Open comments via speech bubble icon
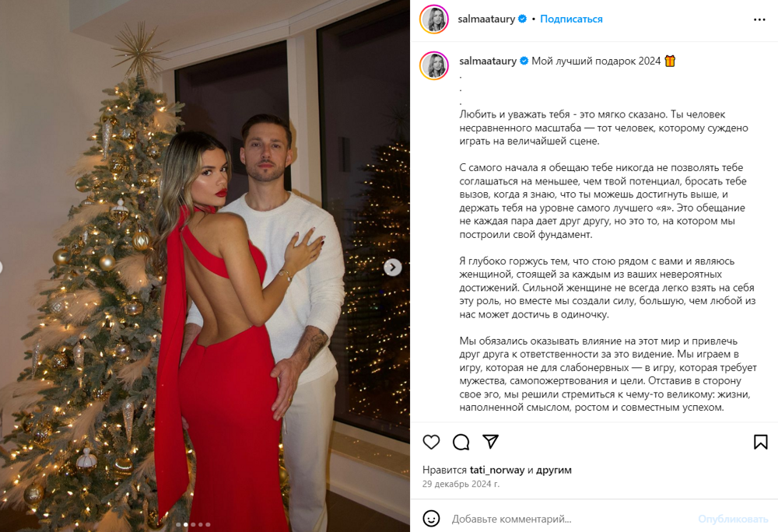Screen dimensions: 778x532 tap(461, 442)
